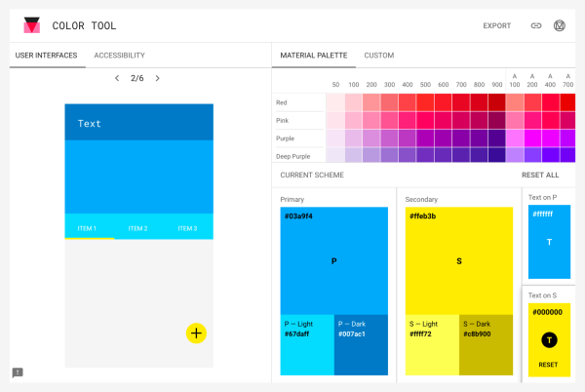Advance to the next UI preview arrow
The image size is (585, 392).
157,78
